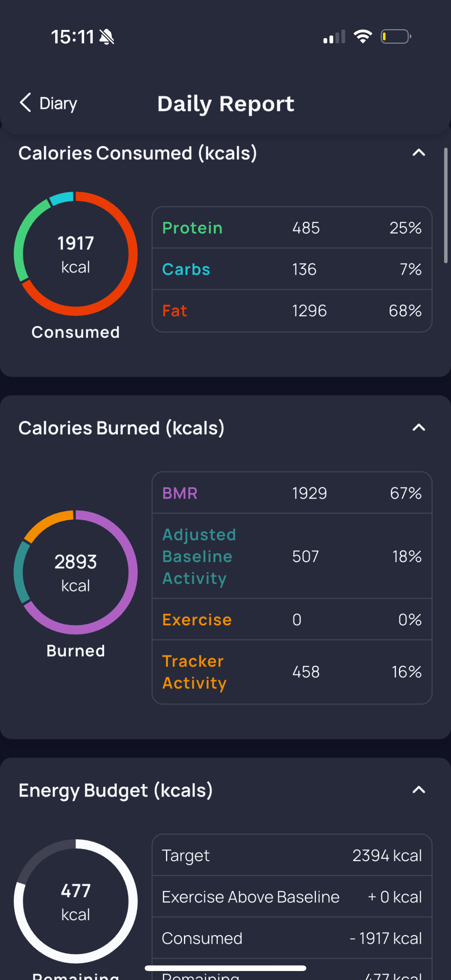Viewport: 451px width, 980px height.
Task: Tap the 2893 kcal burned donut chart
Action: tap(76, 572)
